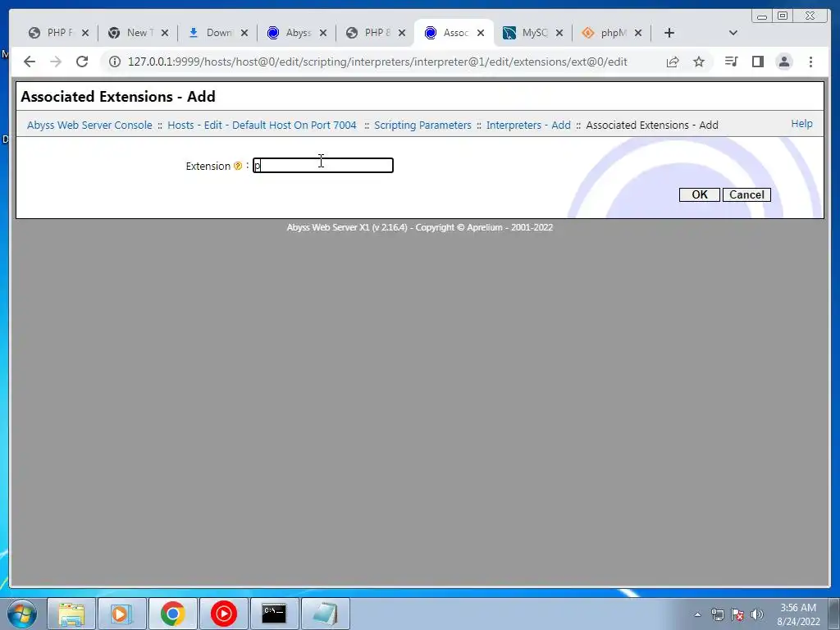Click the OK button
Viewport: 840px width, 630px height.
click(699, 194)
